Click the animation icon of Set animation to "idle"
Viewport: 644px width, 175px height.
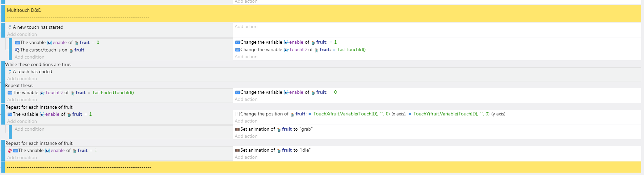(x=237, y=150)
